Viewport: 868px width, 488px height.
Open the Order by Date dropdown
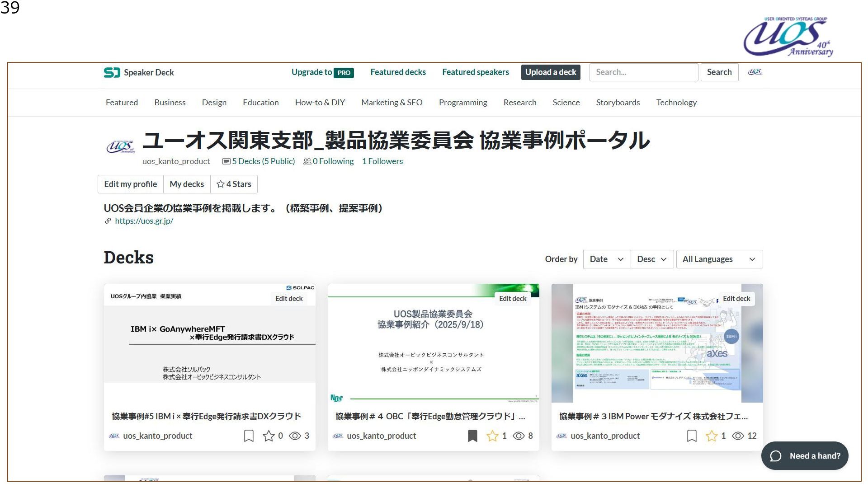607,259
